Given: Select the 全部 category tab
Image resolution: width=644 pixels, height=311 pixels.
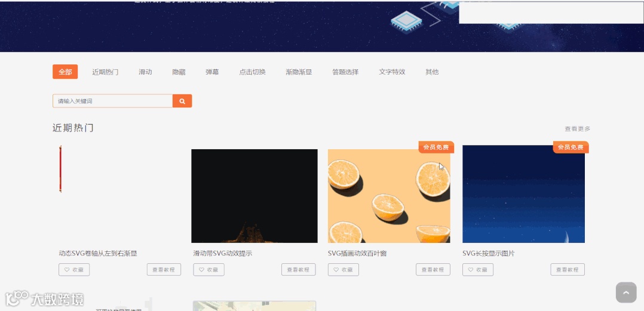Looking at the screenshot, I should pyautogui.click(x=65, y=72).
